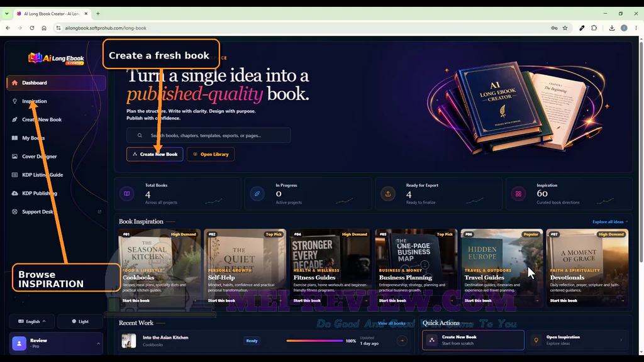Click the Open Inspiration lightbulb icon

pos(536,340)
